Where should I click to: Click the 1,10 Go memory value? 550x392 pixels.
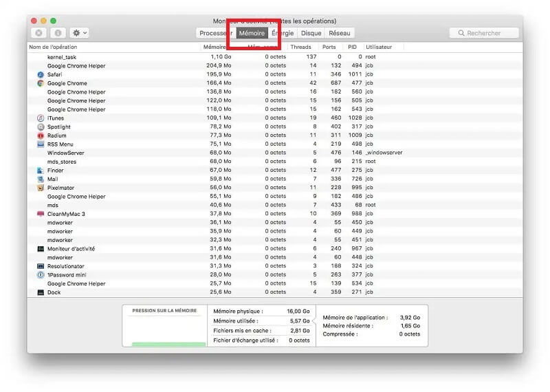(221, 57)
